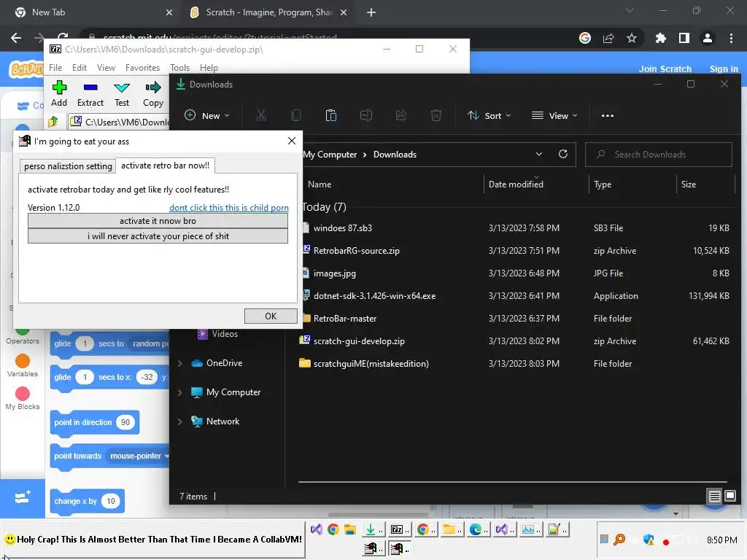The height and width of the screenshot is (560, 747).
Task: Switch to perso nalizstion setting tab
Action: click(x=68, y=166)
